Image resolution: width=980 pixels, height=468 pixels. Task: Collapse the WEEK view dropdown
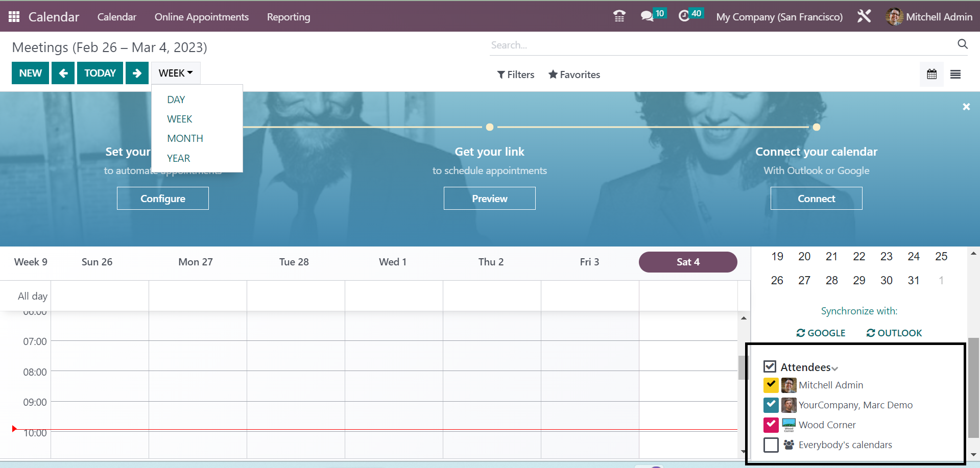pyautogui.click(x=176, y=73)
